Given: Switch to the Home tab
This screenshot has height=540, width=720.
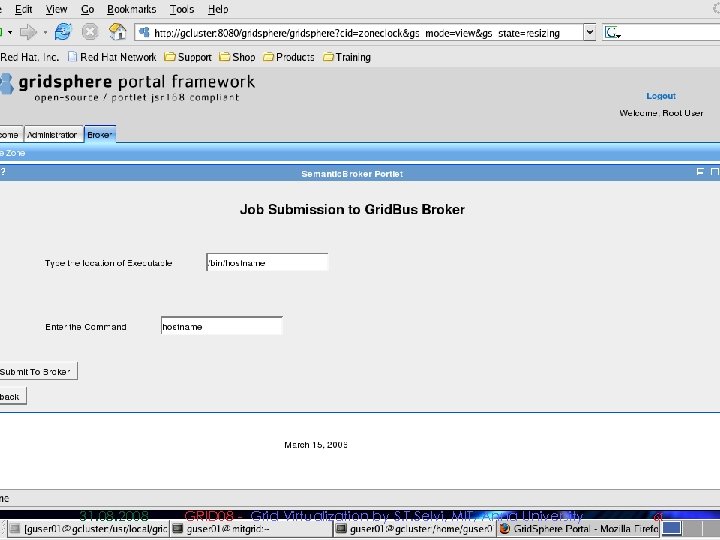Looking at the screenshot, I should pyautogui.click(x=10, y=135).
